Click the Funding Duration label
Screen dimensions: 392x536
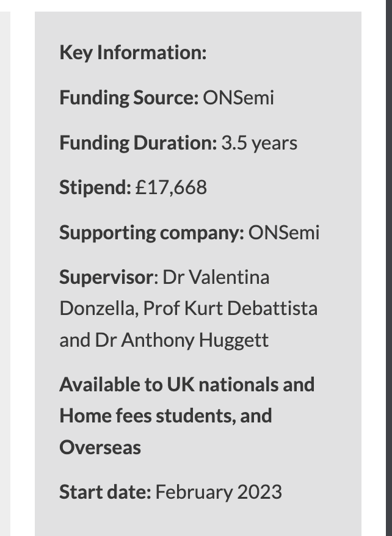point(137,143)
